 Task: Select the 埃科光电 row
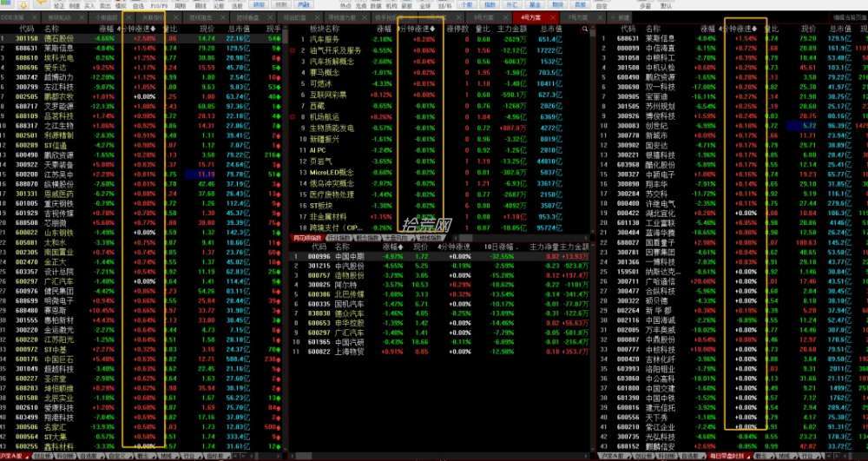pos(141,58)
